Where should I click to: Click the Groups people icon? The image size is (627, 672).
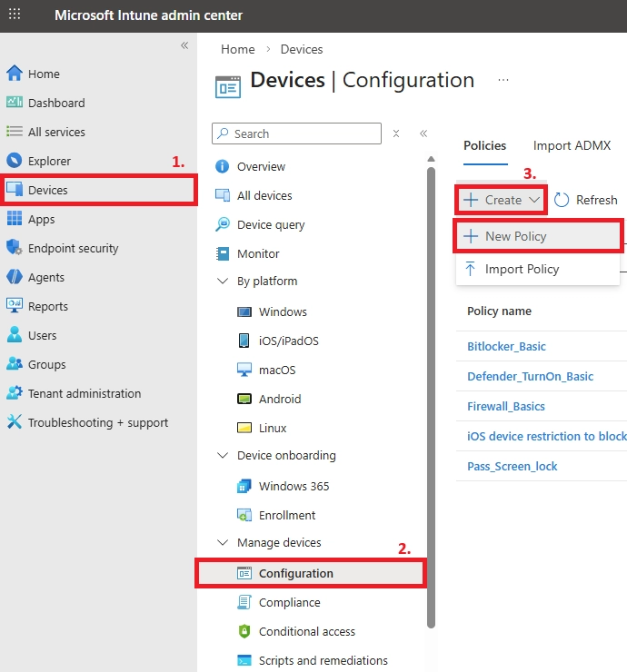point(15,364)
